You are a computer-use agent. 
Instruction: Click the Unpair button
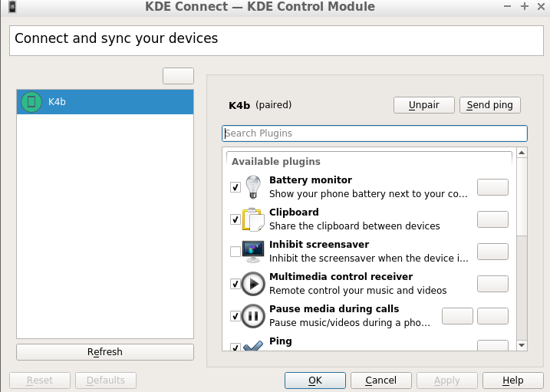click(423, 105)
